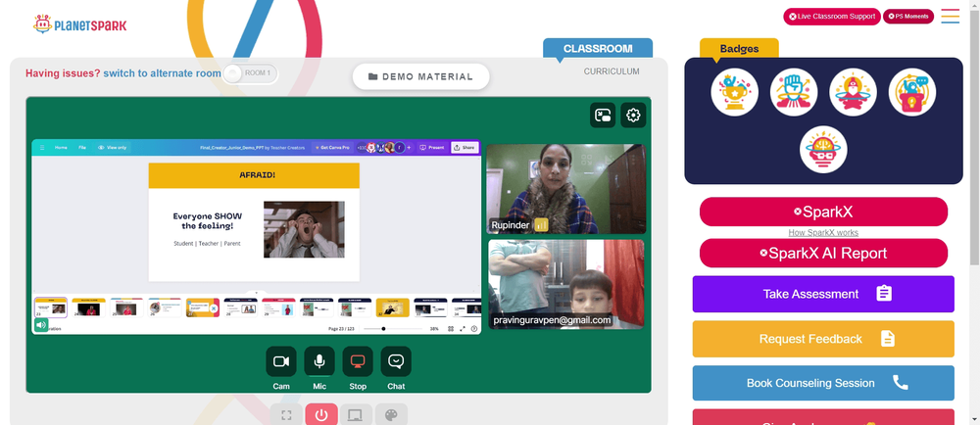Click Canva Home menu in shared screen
The image size is (980, 425).
click(x=61, y=148)
